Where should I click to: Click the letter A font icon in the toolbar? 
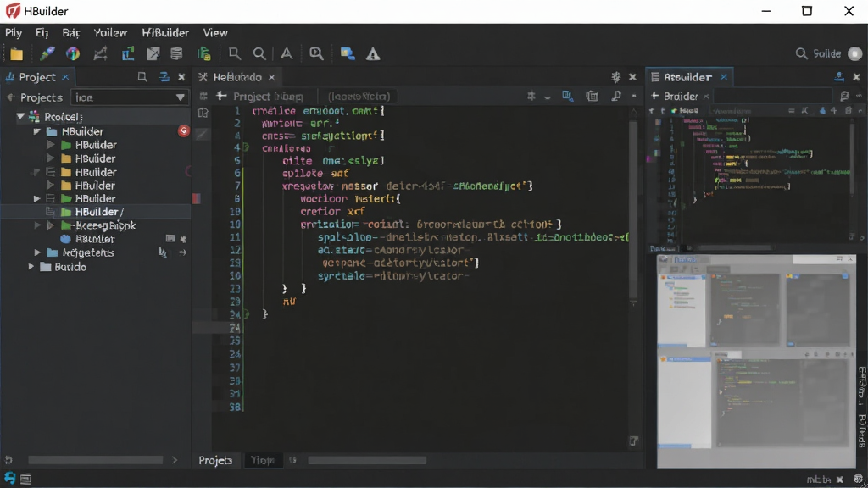(287, 53)
